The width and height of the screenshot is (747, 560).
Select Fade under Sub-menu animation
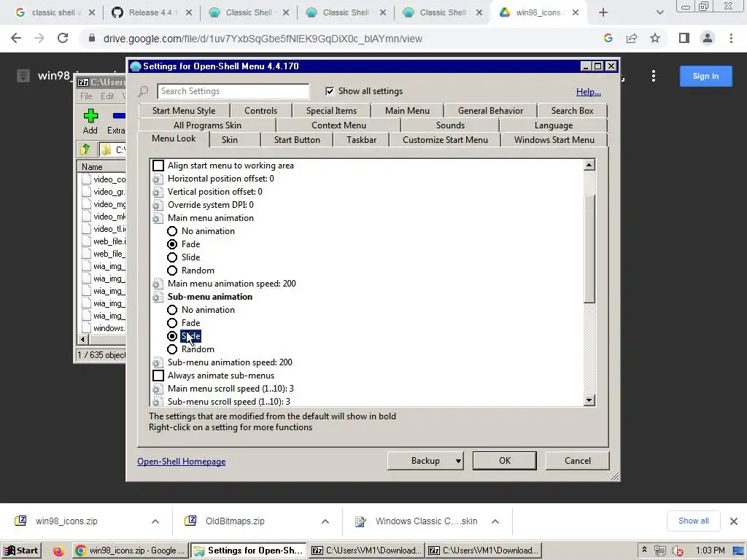tap(172, 323)
